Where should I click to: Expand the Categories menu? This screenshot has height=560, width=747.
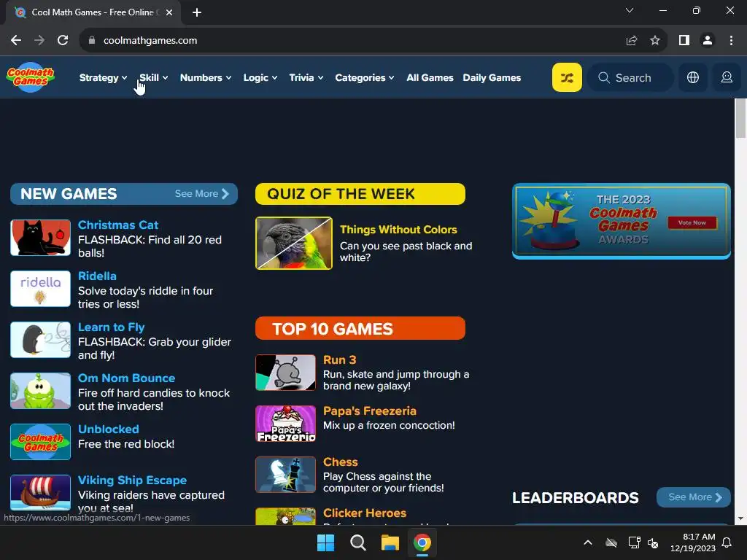[365, 77]
